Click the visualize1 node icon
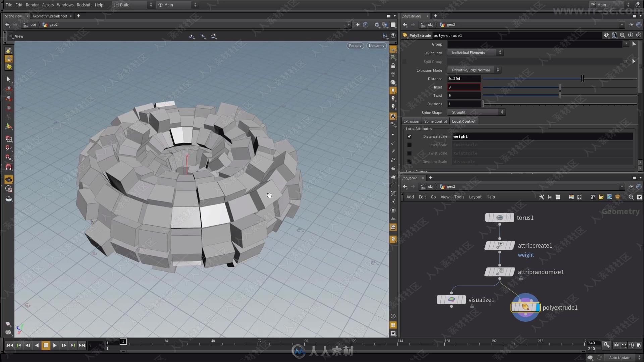644x362 pixels. (451, 300)
